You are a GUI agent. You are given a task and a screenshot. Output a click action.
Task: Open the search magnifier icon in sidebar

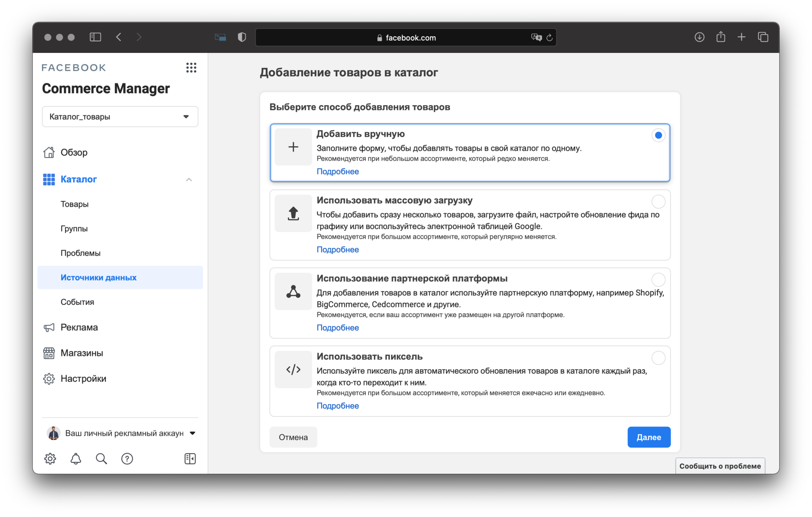click(101, 459)
